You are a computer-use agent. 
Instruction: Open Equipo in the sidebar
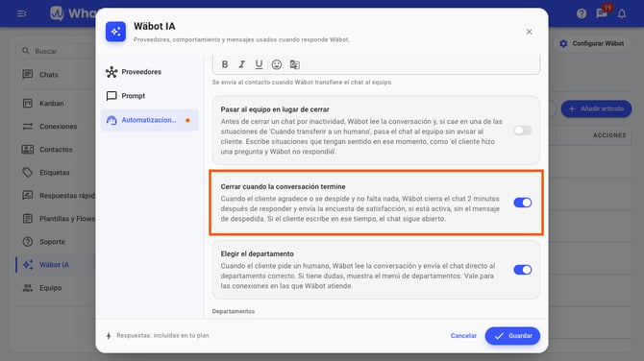click(56, 288)
